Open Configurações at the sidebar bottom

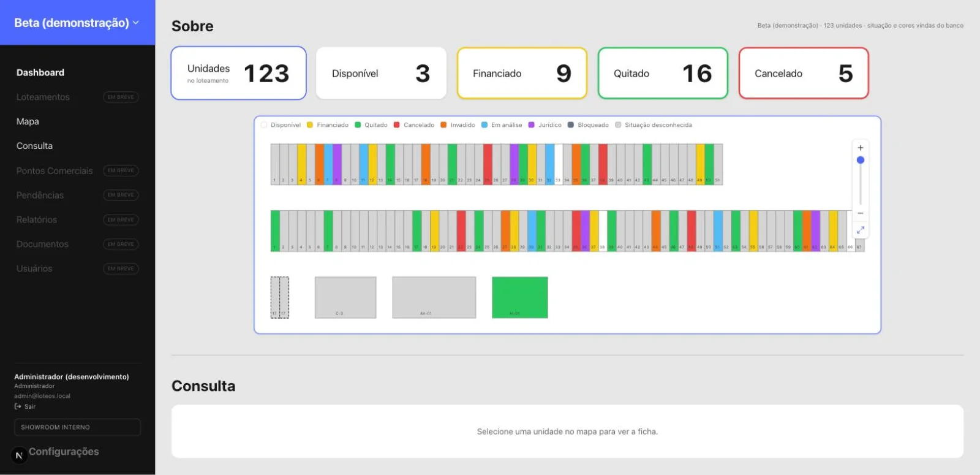tap(64, 452)
